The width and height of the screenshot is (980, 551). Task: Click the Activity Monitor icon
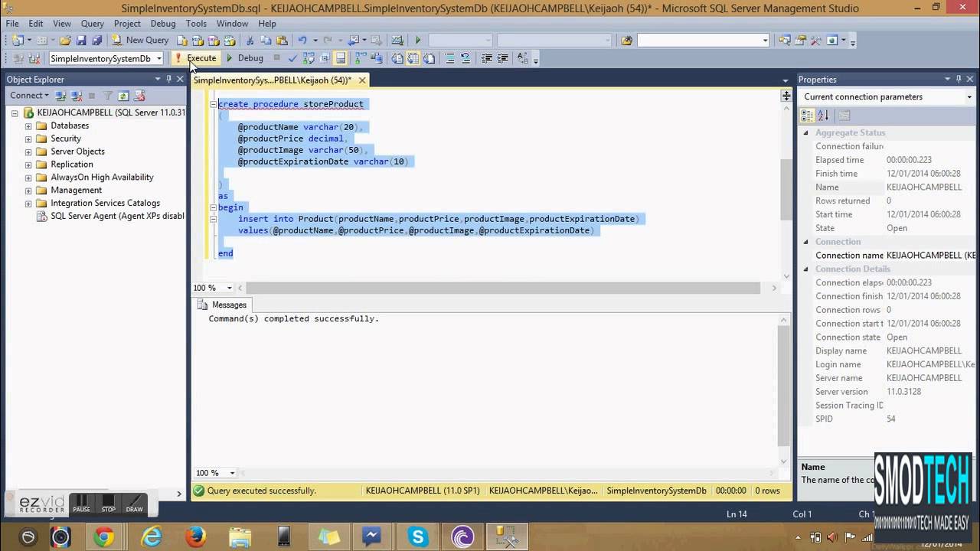click(397, 40)
